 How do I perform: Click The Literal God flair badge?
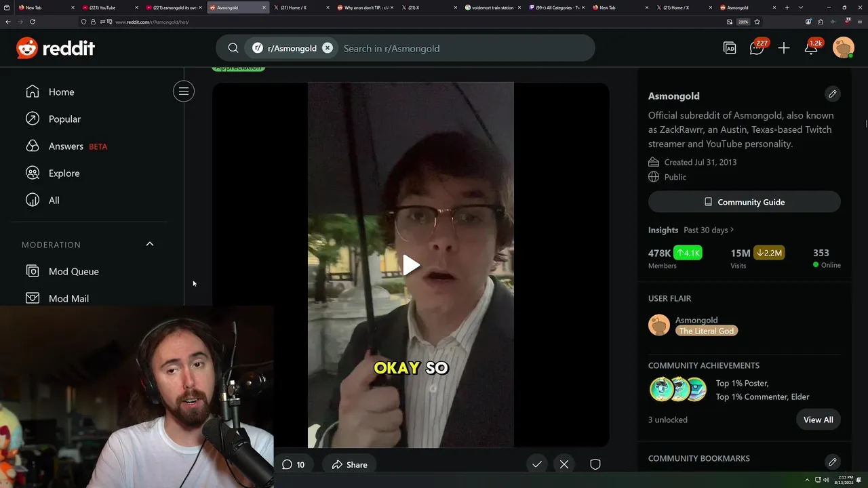[707, 331]
